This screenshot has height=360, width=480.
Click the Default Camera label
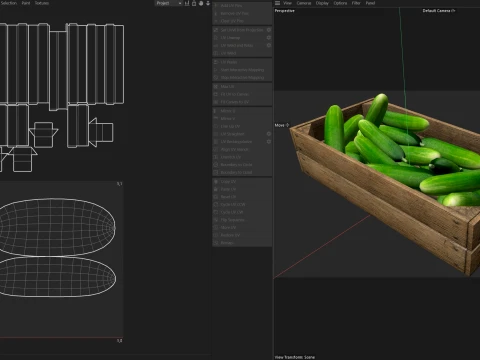pos(439,11)
